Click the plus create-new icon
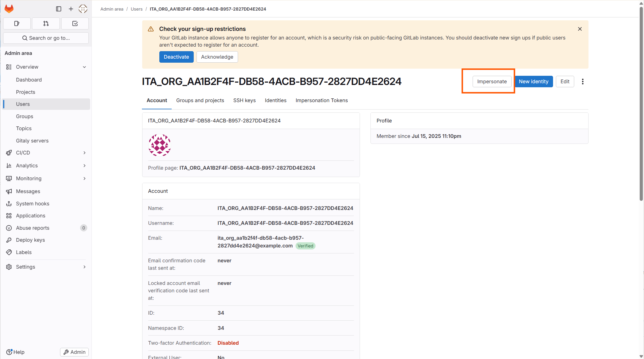This screenshot has height=359, width=644. pos(71,9)
